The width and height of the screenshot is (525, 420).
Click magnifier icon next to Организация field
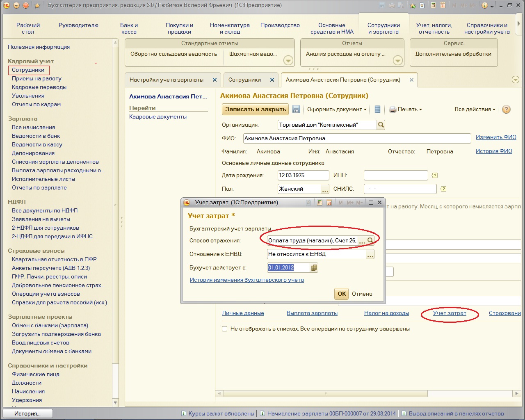(381, 125)
